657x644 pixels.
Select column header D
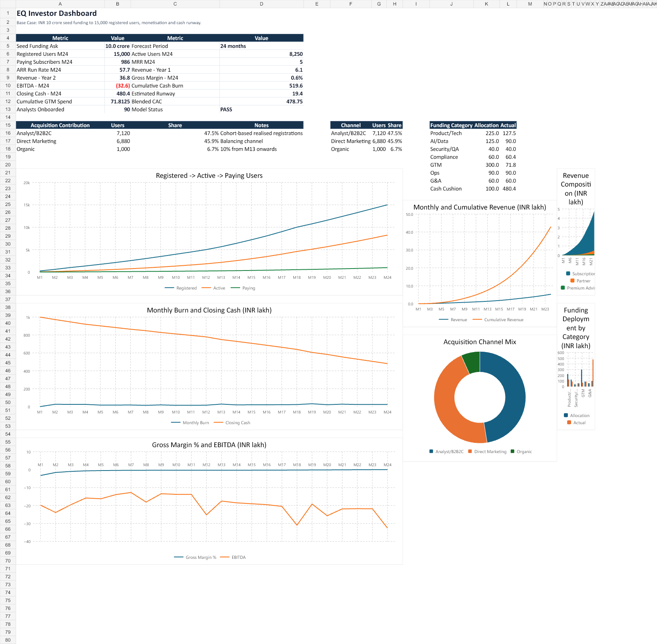(x=262, y=4)
